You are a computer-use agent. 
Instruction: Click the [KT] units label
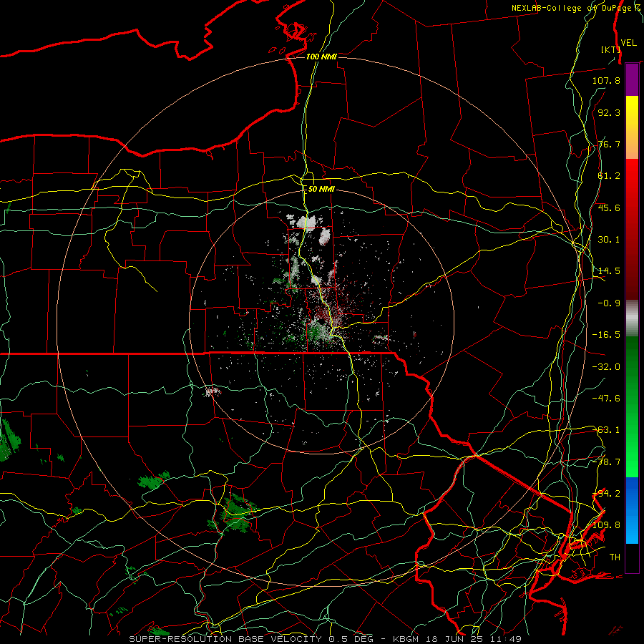[610, 49]
